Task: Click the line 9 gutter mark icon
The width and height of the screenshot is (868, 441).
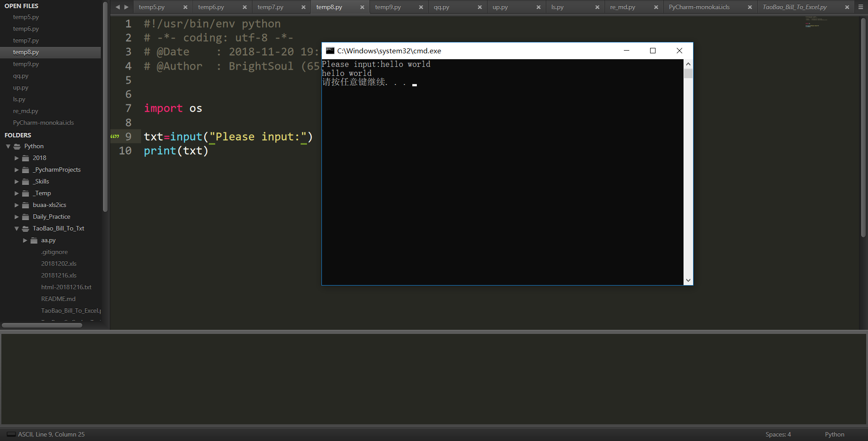Action: point(115,136)
